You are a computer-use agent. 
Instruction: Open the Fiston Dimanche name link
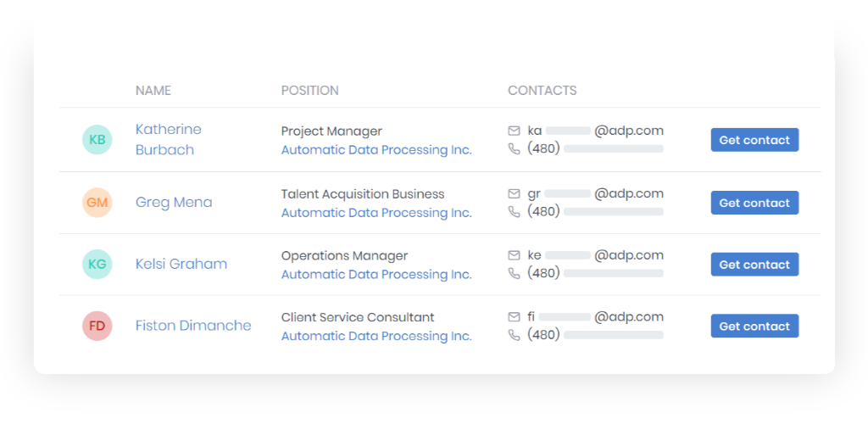[193, 327]
